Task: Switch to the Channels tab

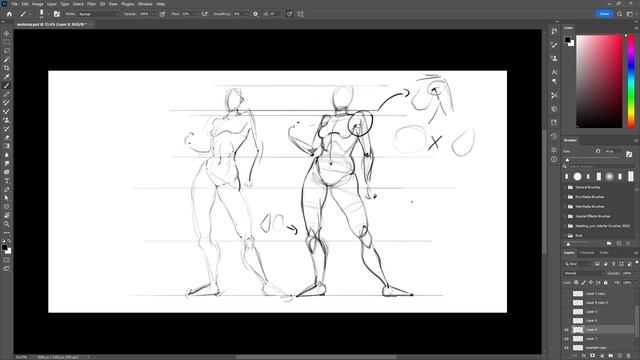Action: coord(587,253)
